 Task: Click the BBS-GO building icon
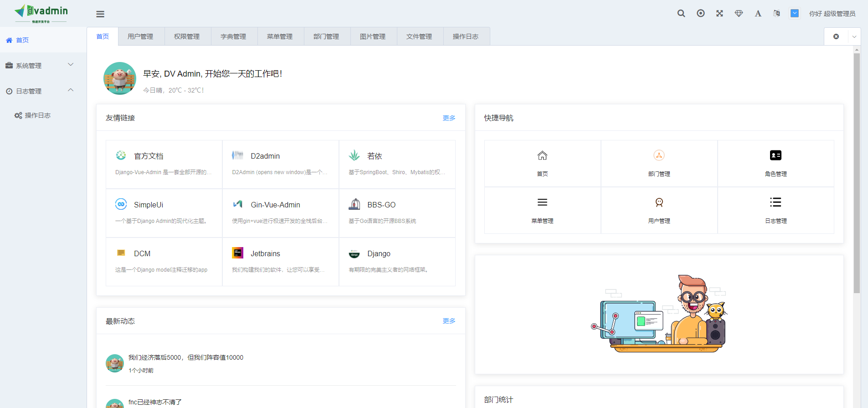[354, 204]
